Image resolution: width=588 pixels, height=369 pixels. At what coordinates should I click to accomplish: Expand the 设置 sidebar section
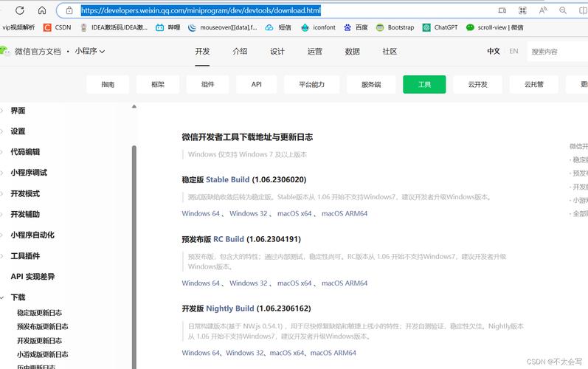tap(18, 131)
